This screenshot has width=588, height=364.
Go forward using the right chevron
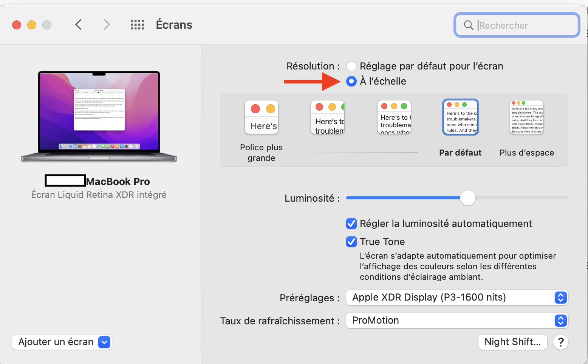(107, 25)
